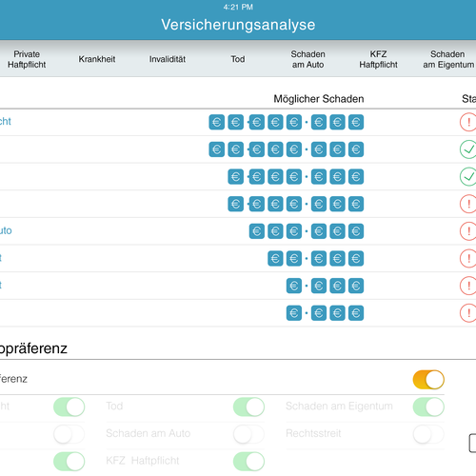Enable the Schaden am Auto switch
Screen dimensions: 476x476
pyautogui.click(x=248, y=434)
